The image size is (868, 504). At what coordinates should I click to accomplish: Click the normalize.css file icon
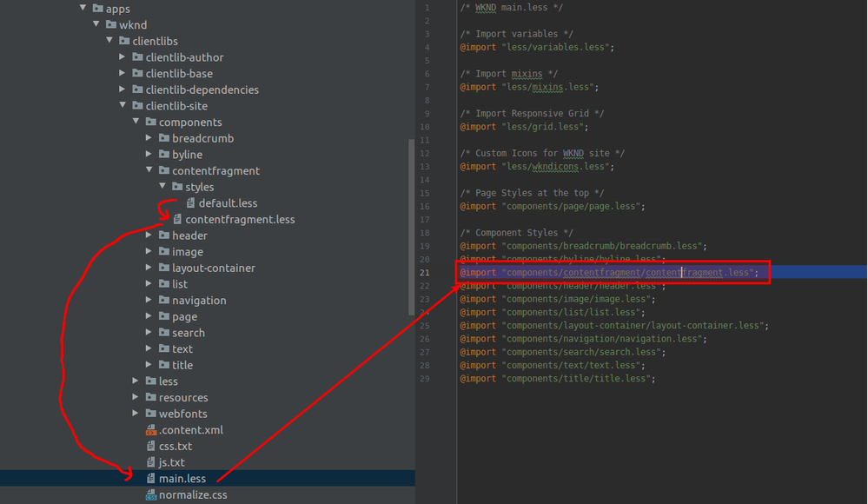150,495
